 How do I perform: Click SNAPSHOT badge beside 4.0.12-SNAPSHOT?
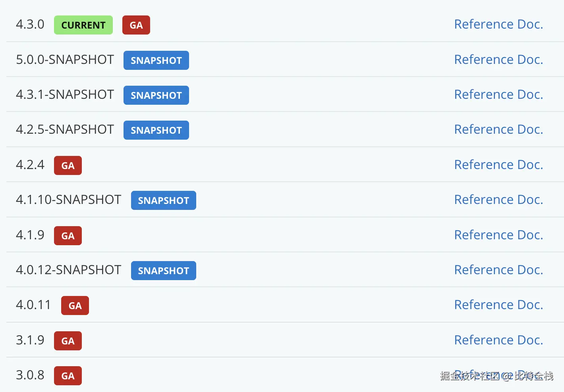coord(163,271)
